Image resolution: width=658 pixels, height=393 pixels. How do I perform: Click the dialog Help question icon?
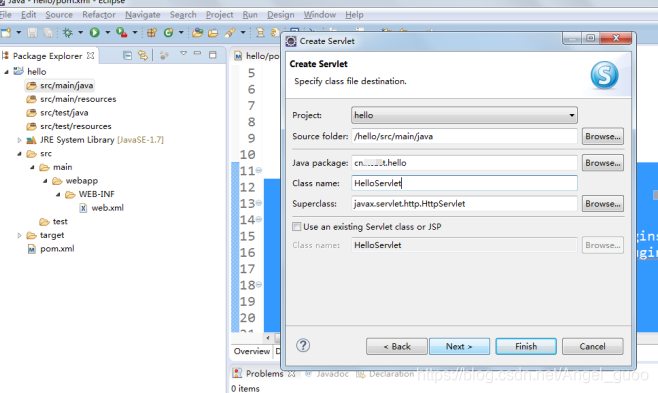click(x=303, y=346)
